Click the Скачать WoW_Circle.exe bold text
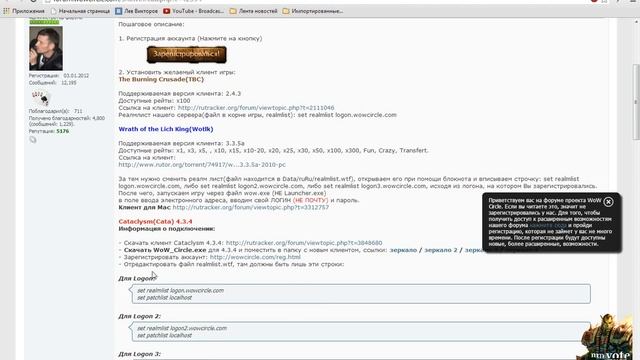 (165, 250)
